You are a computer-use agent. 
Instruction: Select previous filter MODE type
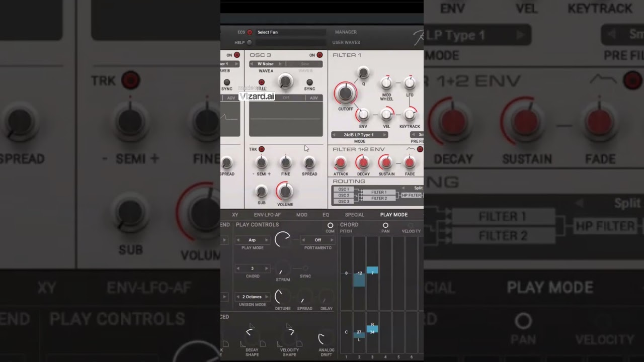pyautogui.click(x=334, y=135)
